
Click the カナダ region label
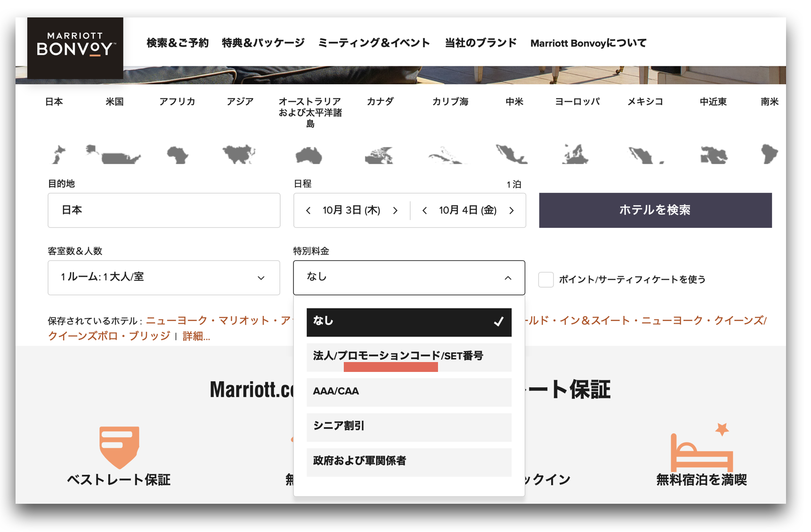coord(380,102)
